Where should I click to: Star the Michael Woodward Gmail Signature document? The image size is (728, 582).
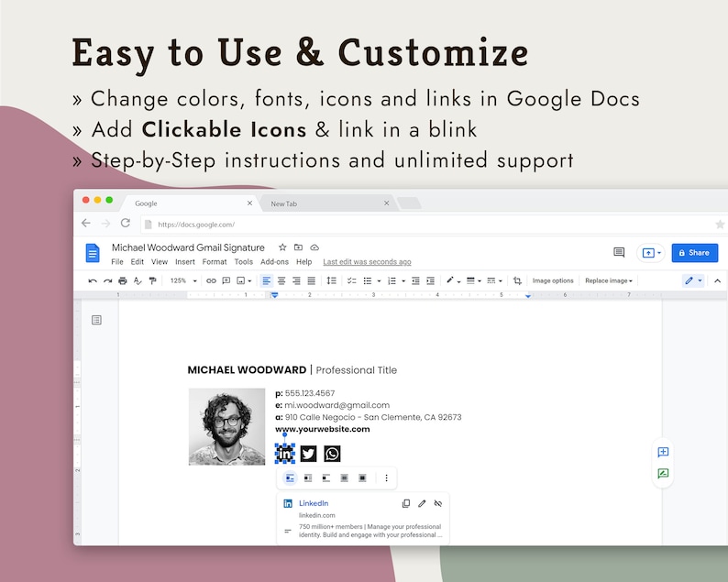coord(282,247)
